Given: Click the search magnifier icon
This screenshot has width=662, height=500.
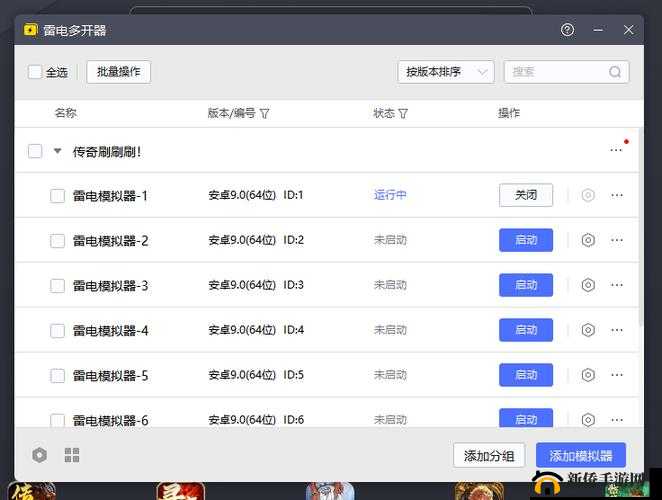Looking at the screenshot, I should tap(615, 72).
